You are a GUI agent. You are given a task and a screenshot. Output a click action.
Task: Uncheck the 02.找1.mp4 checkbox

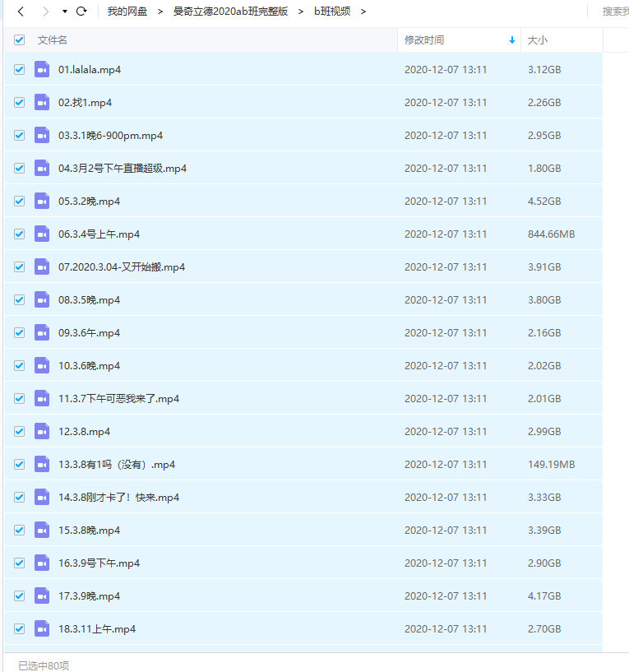tap(19, 103)
